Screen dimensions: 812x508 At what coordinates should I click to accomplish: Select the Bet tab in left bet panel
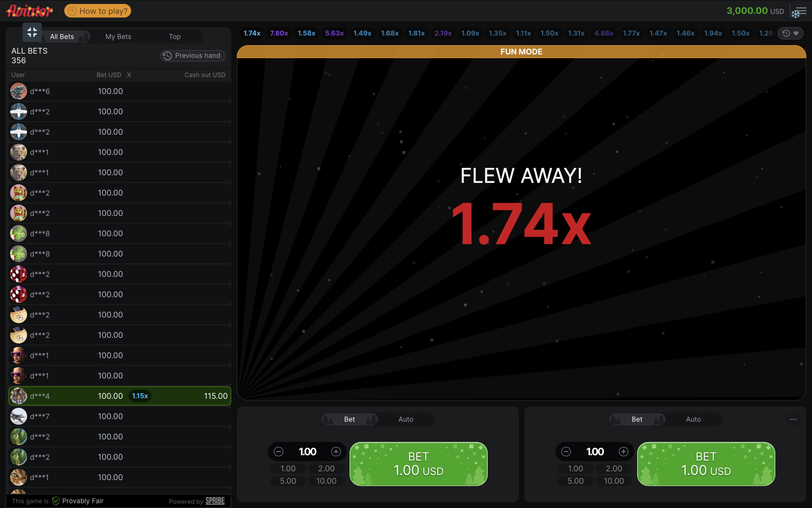[350, 419]
